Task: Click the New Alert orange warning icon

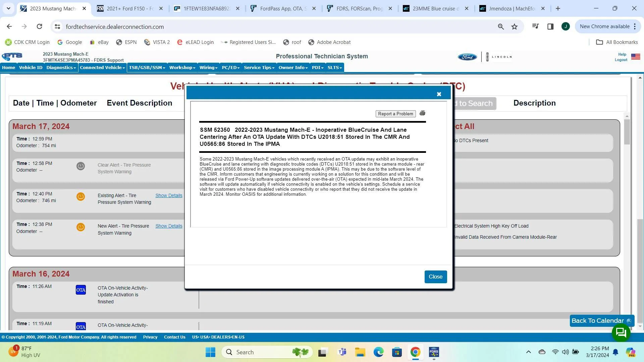Action: [80, 227]
